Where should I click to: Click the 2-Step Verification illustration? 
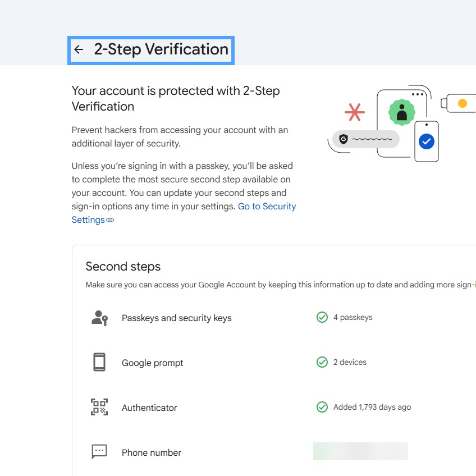[402, 123]
